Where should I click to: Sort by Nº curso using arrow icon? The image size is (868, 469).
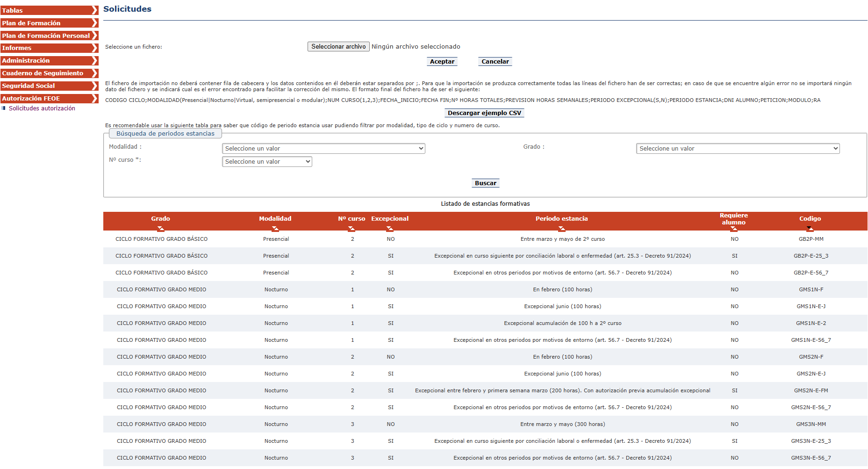[352, 229]
